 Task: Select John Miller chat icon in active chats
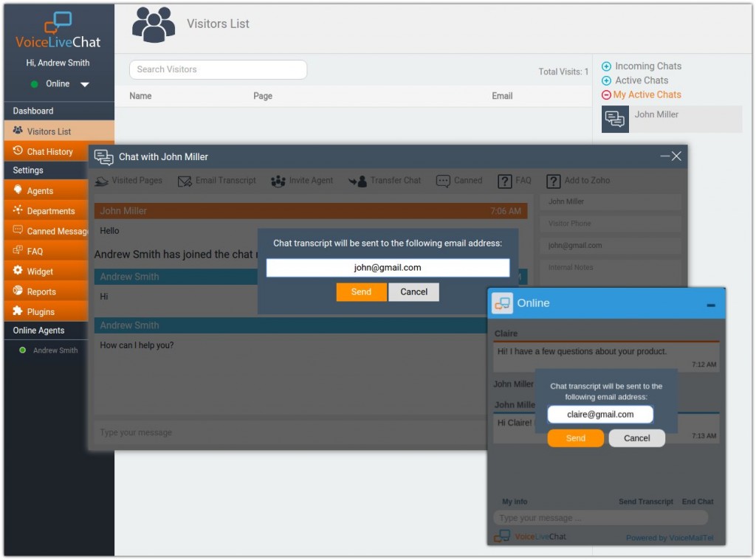615,120
